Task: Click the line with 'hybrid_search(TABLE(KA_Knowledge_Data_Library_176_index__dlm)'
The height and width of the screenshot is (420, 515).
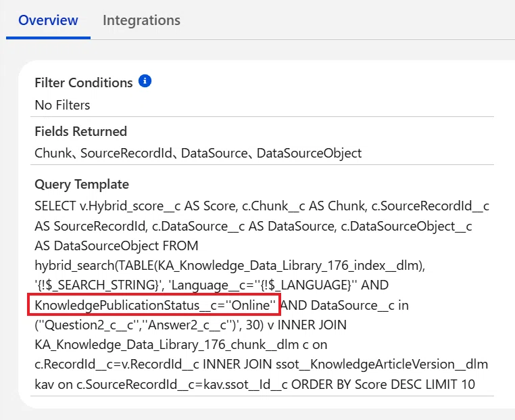Action: pyautogui.click(x=230, y=266)
